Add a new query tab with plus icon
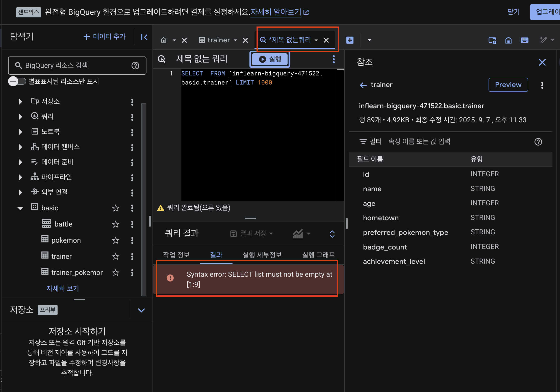Viewport: 560px width, 392px height. pyautogui.click(x=350, y=40)
